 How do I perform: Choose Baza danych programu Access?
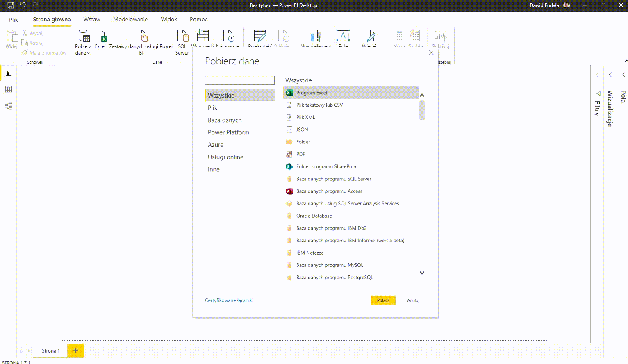tap(351, 191)
